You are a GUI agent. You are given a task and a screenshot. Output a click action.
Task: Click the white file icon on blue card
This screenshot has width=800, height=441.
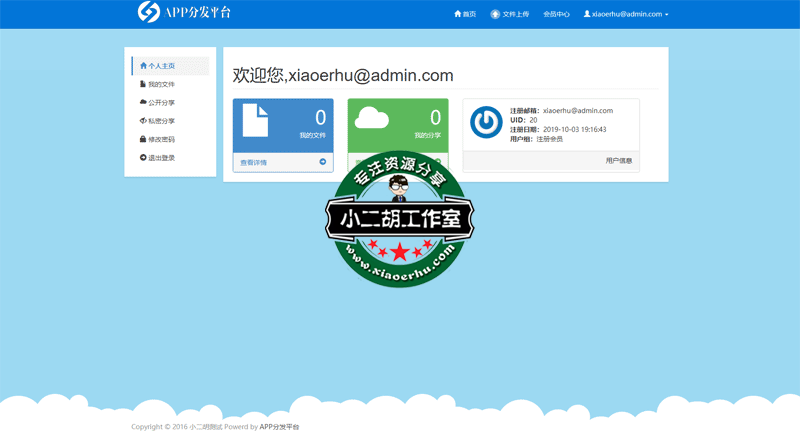(255, 120)
